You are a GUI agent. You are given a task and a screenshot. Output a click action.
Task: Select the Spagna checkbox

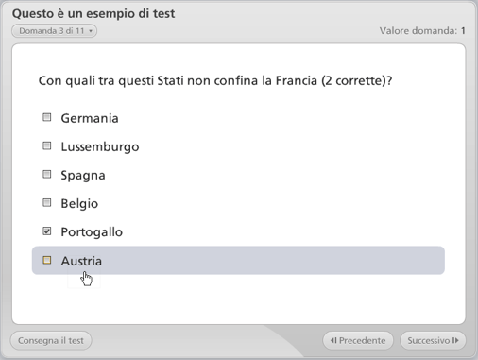47,174
